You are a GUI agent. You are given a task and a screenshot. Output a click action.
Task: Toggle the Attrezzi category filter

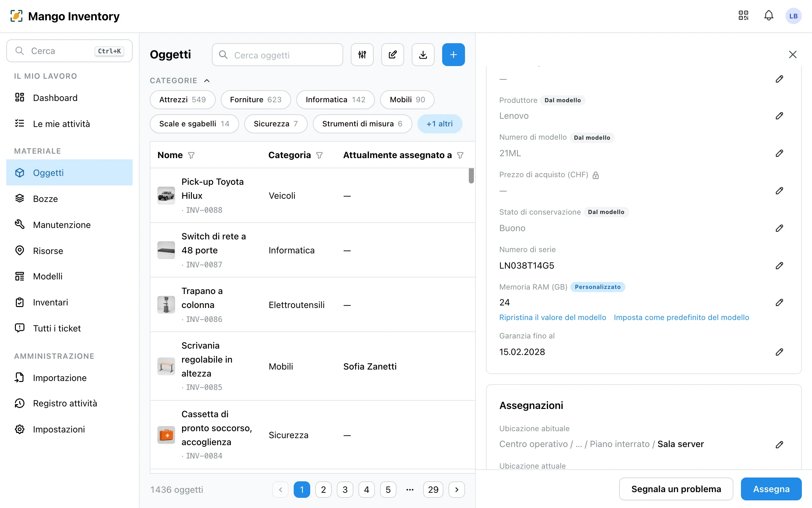[182, 99]
